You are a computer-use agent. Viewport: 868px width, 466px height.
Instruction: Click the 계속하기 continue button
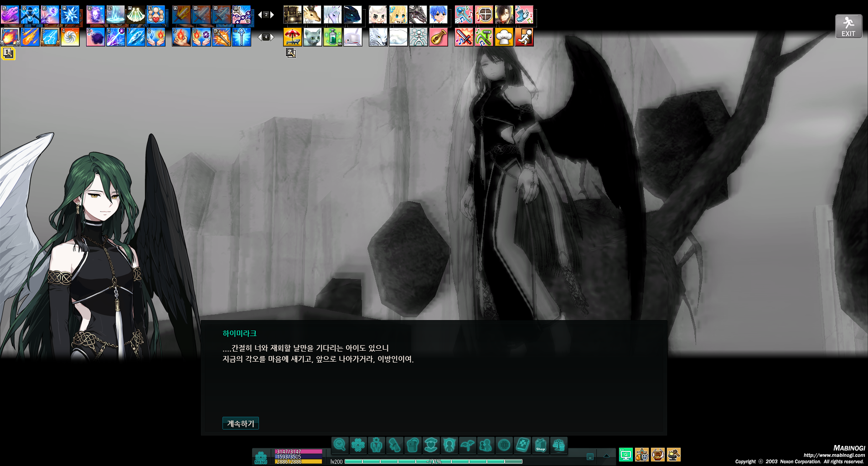[x=240, y=424]
